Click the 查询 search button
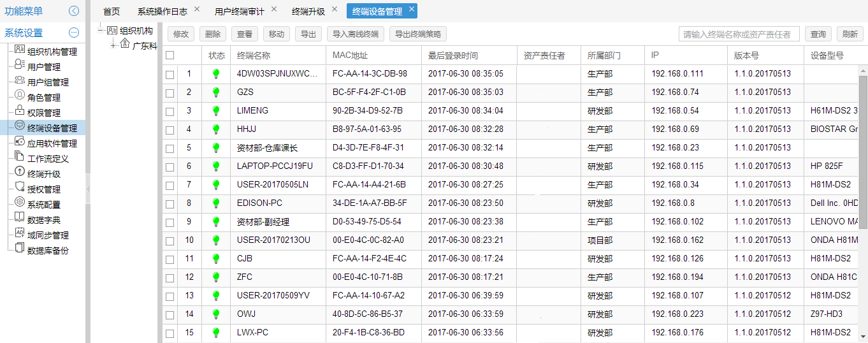The height and width of the screenshot is (343, 868). click(818, 34)
